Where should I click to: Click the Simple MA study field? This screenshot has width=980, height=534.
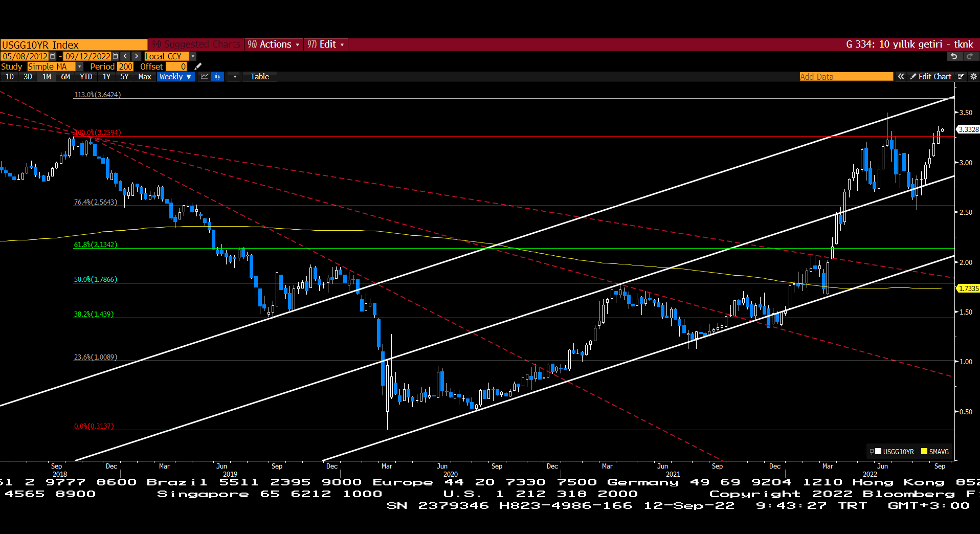[51, 66]
